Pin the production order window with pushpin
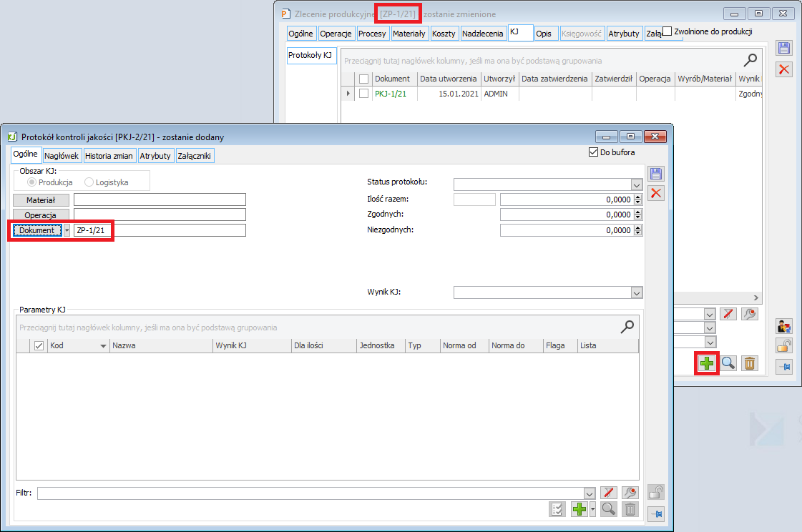The height and width of the screenshot is (532, 802). 783,366
